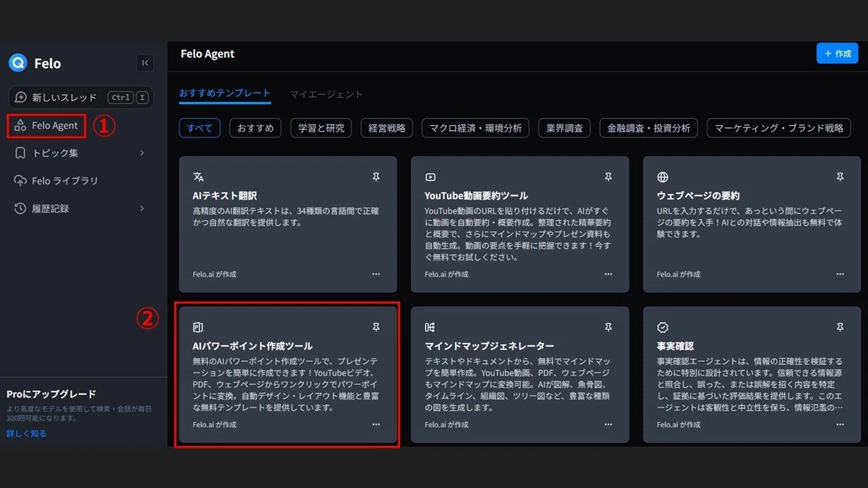Open more options on マインドマップジェネレーター card
868x488 pixels.
608,424
